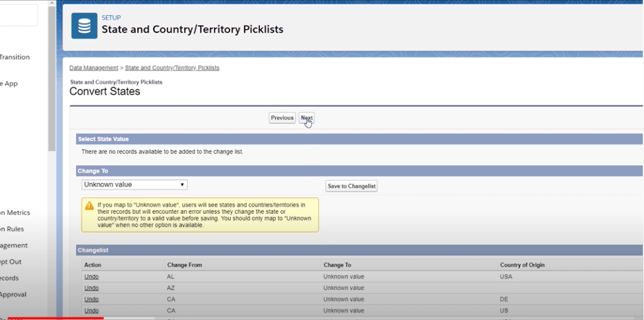Screen dimensions: 644x320
Task: Undo the CA change for DE
Action: click(91, 299)
